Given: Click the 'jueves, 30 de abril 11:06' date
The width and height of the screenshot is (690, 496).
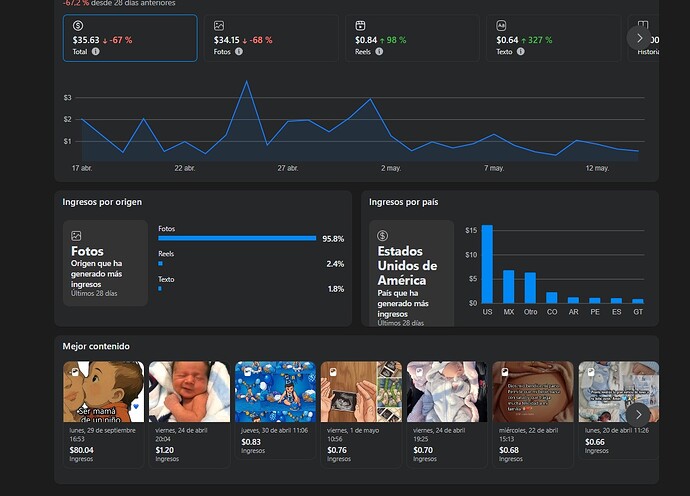Looking at the screenshot, I should coord(275,430).
